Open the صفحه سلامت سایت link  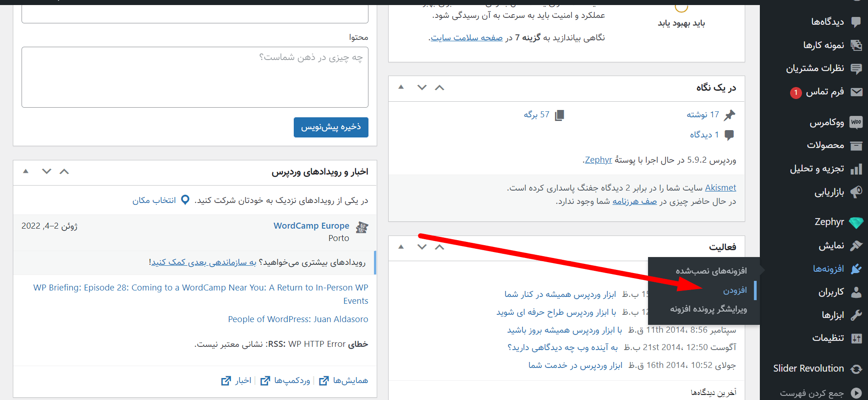[x=467, y=38]
